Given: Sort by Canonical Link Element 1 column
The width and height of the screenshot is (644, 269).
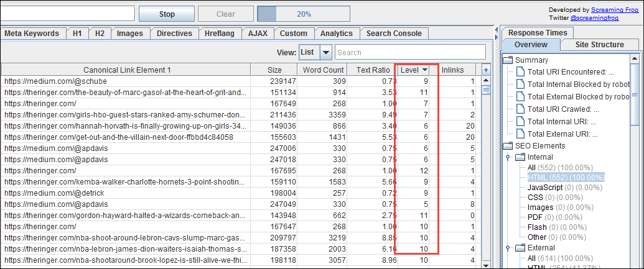Looking at the screenshot, I should click(x=127, y=70).
